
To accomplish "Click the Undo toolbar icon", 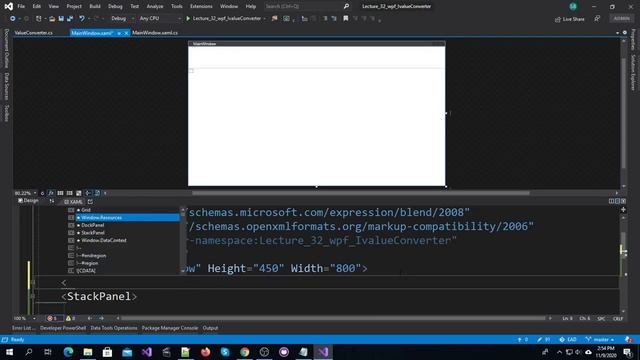I will coord(82,19).
